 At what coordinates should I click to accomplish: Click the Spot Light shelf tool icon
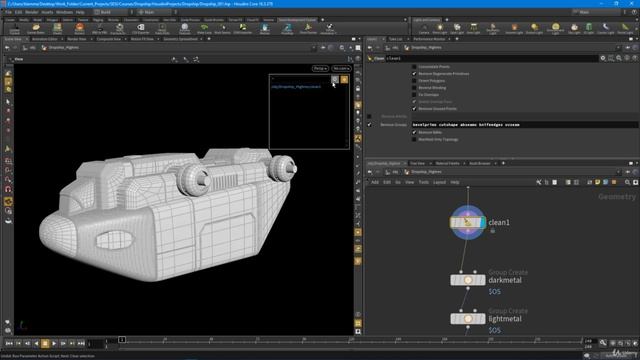click(457, 28)
